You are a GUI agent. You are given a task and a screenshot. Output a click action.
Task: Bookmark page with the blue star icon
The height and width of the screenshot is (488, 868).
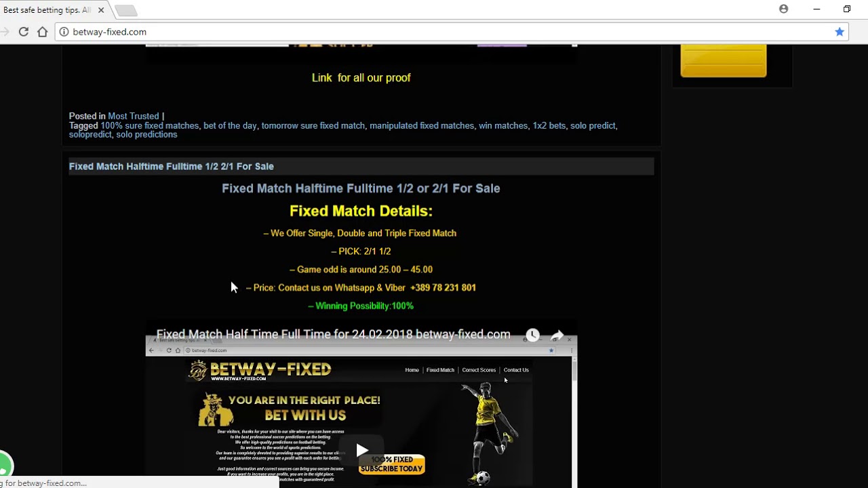click(840, 32)
